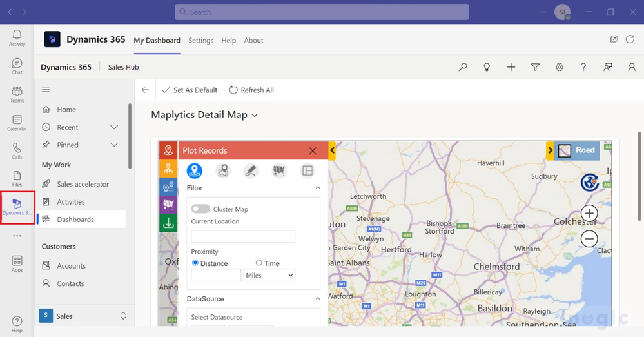The image size is (644, 337).
Task: Click Set As Default button
Action: pyautogui.click(x=190, y=90)
